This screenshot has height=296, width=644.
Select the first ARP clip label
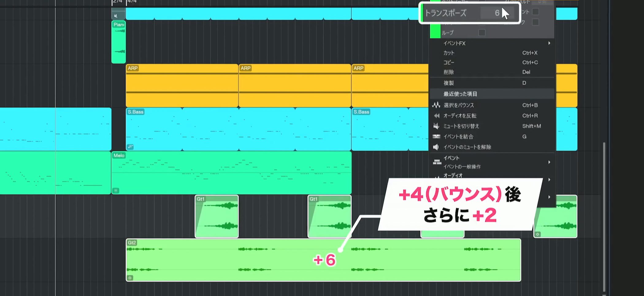(132, 68)
